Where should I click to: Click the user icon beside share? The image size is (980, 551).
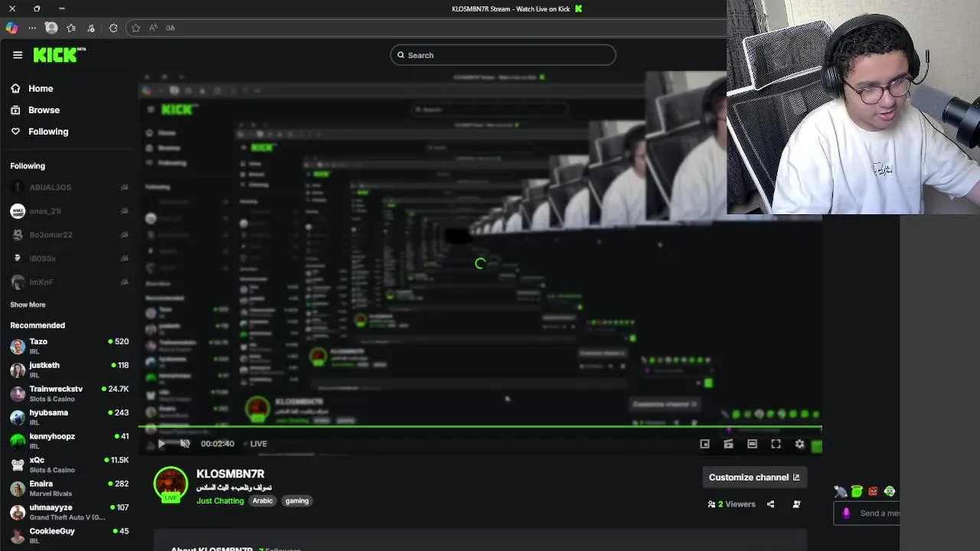point(796,504)
